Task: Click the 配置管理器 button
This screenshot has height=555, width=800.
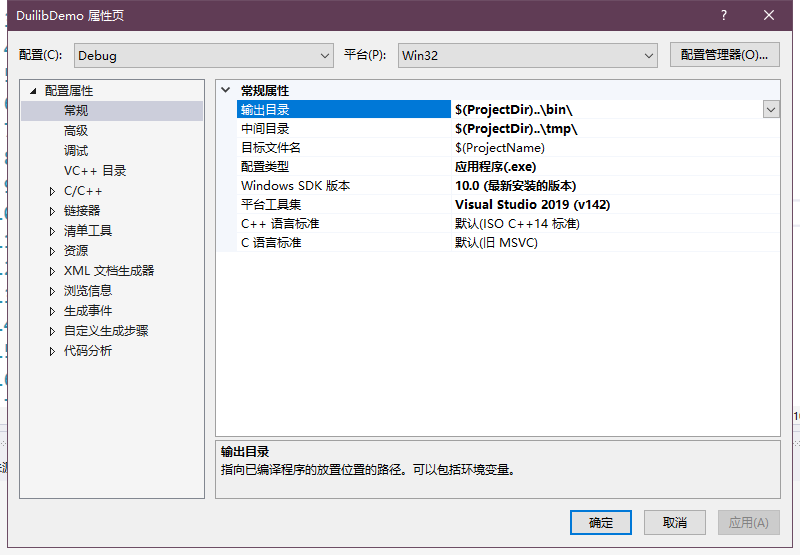Action: pos(724,55)
